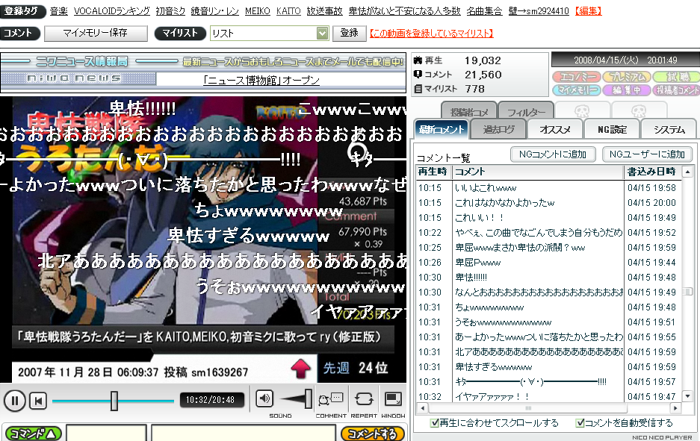This screenshot has width=700, height=441.
Task: Toggle auto-receive comments checkbox
Action: click(x=580, y=423)
